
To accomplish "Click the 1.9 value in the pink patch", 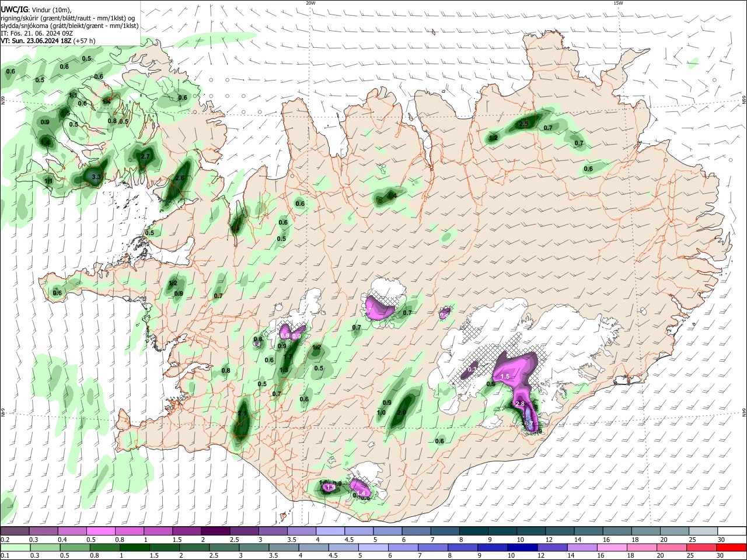I will [330, 487].
